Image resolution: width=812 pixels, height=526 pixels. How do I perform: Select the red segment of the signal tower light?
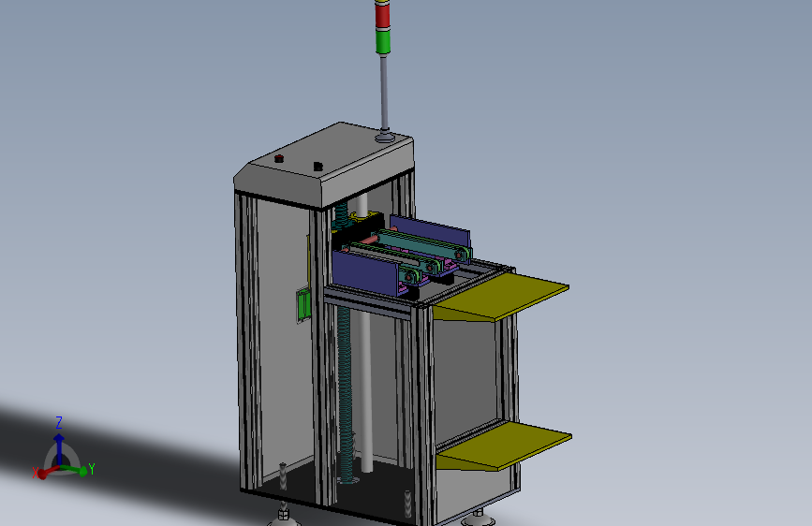coord(382,14)
